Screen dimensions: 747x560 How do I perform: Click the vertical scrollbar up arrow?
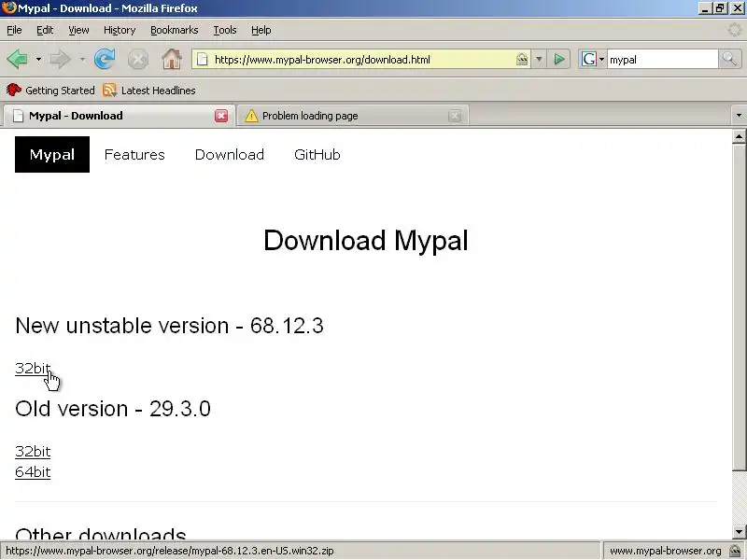pos(739,137)
